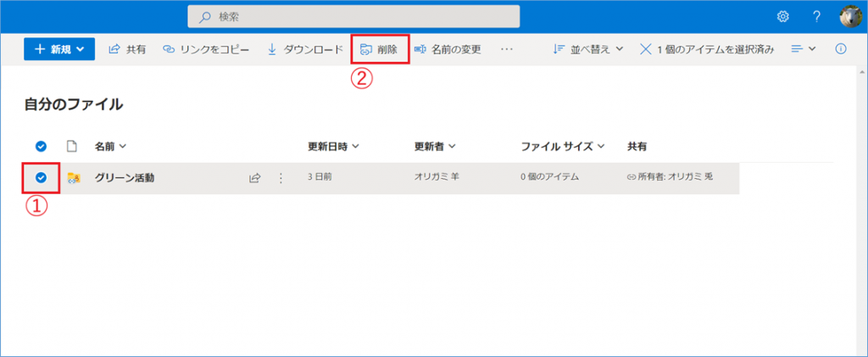Click ダウンロード in the toolbar
This screenshot has width=868, height=357.
tap(305, 49)
